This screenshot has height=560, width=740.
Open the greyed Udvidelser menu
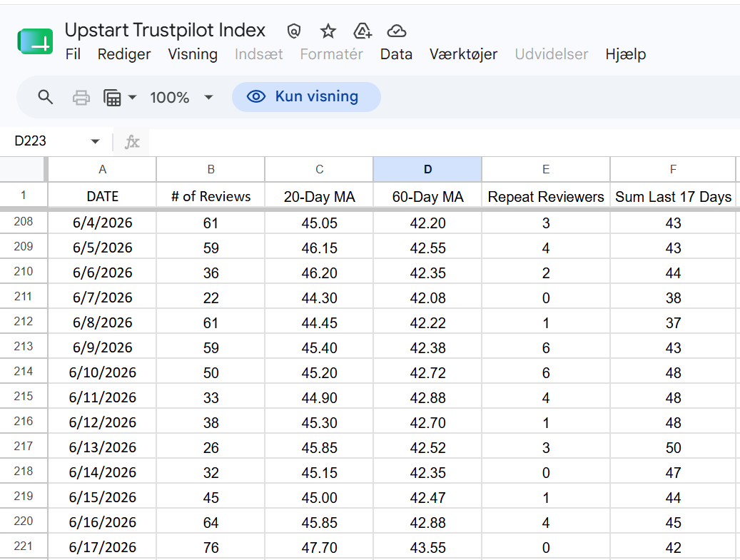[551, 54]
